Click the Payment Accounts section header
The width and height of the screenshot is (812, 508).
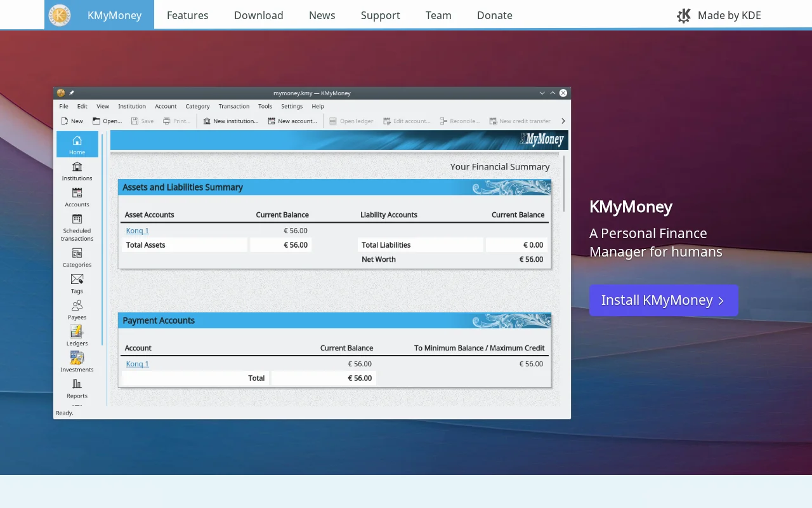[334, 321]
